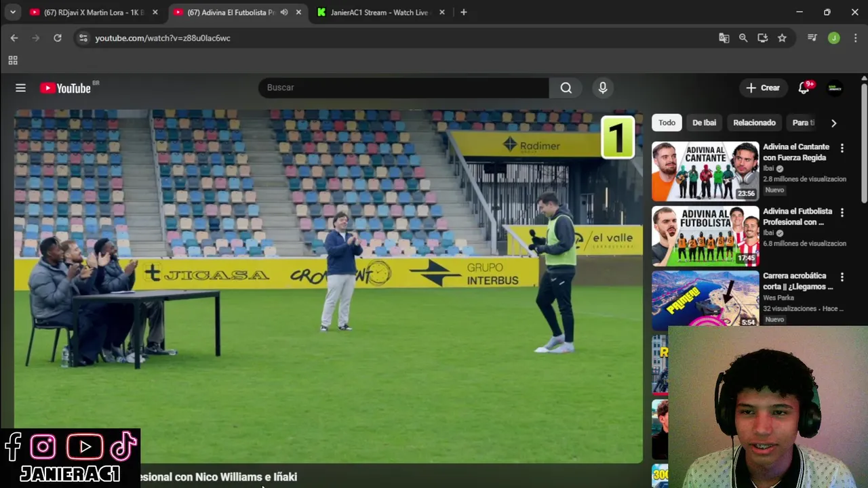Open the Chrome three-dot menu
This screenshot has width=868, height=488.
pyautogui.click(x=856, y=38)
